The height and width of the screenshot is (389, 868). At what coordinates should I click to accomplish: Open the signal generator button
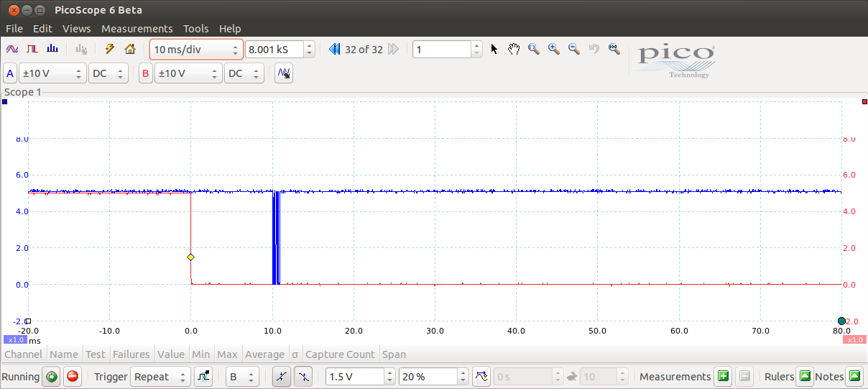pos(81,49)
